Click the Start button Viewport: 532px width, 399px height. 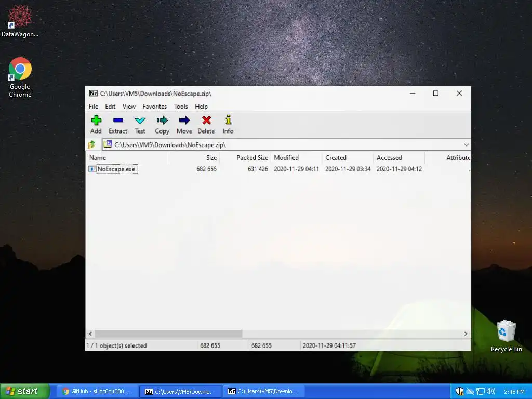tap(25, 392)
